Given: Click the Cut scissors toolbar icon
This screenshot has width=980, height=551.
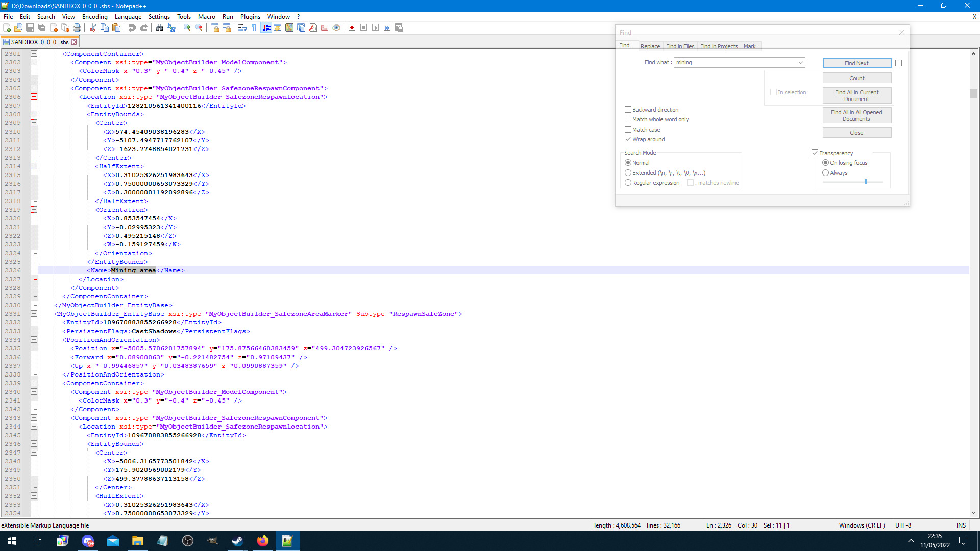Looking at the screenshot, I should [93, 28].
